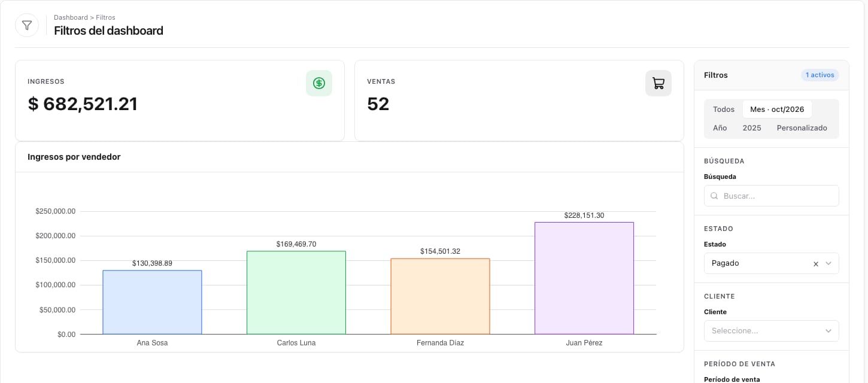Click the Fernanda Díaz axis label

coord(440,343)
